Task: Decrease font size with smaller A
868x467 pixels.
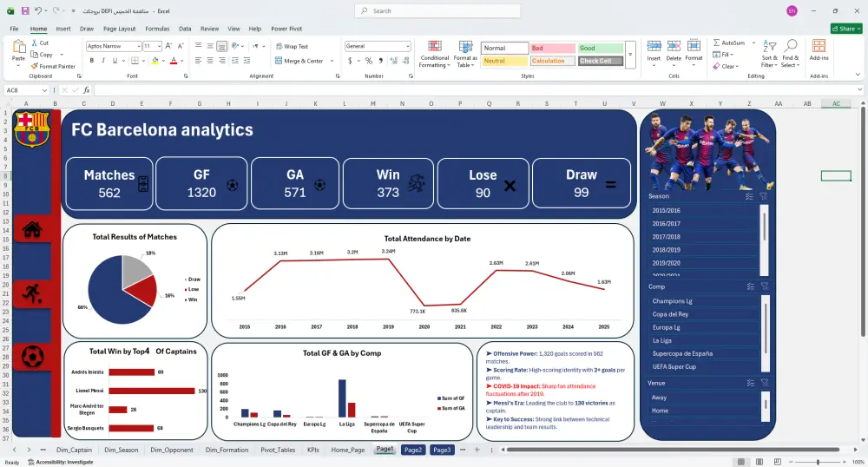Action: pyautogui.click(x=181, y=46)
